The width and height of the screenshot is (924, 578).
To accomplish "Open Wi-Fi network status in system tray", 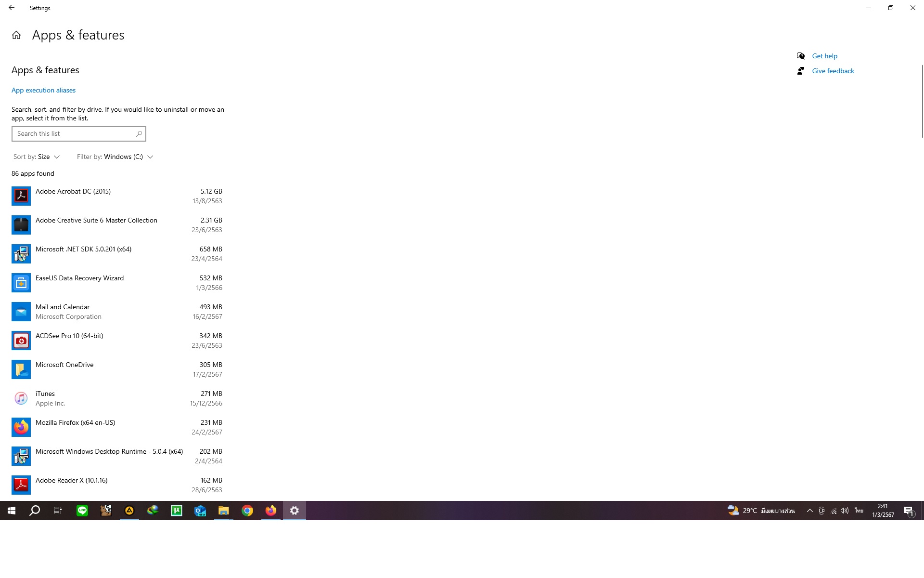I will tap(834, 511).
